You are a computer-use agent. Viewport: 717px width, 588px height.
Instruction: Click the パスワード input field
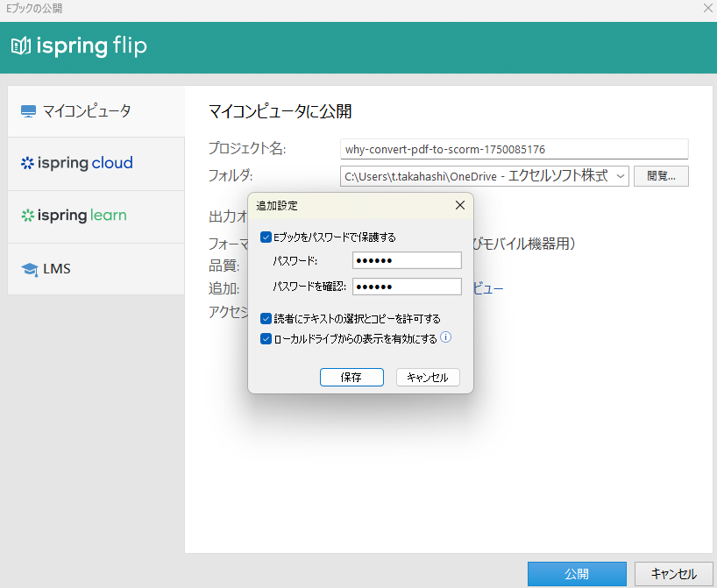[407, 260]
